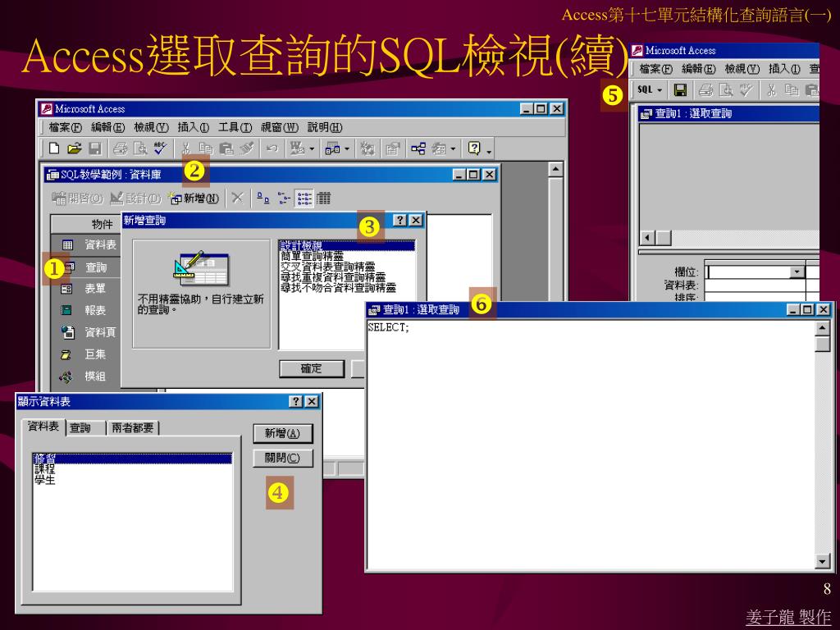Click 新增(N) in database window toolbar
The height and width of the screenshot is (630, 840).
pyautogui.click(x=194, y=199)
